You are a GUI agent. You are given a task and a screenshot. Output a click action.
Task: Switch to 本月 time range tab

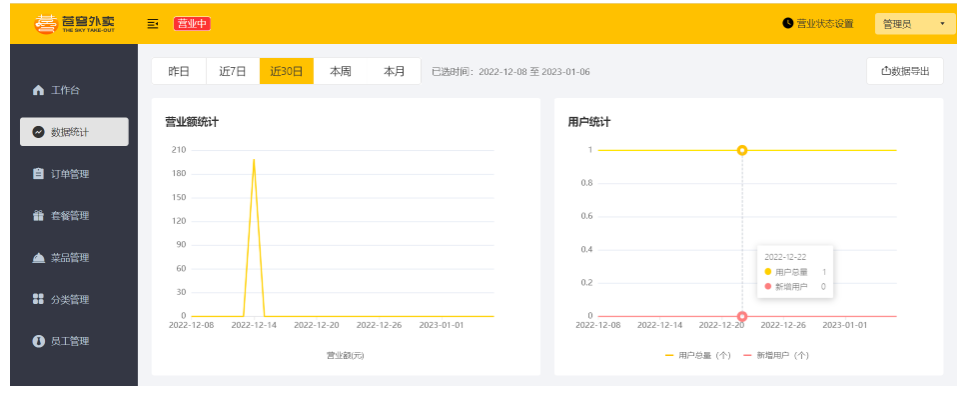pyautogui.click(x=394, y=71)
